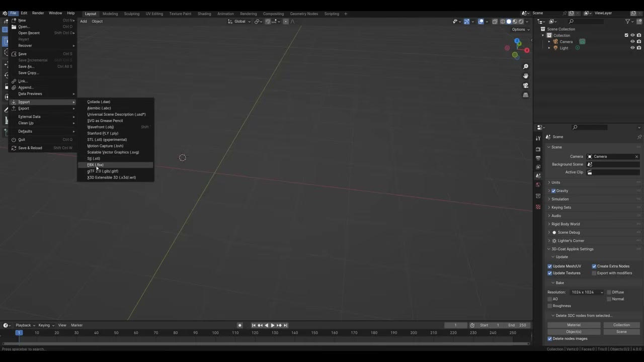Open the Render properties tab icon

pyautogui.click(x=538, y=149)
